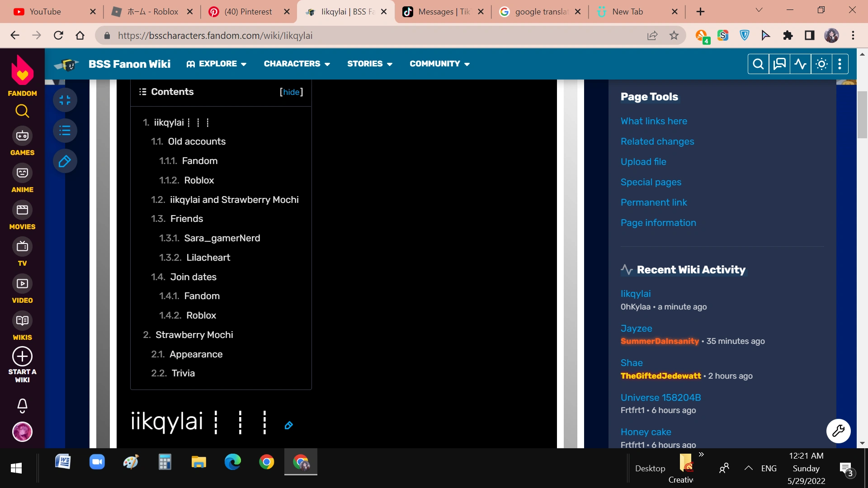Image resolution: width=868 pixels, height=488 pixels.
Task: Open the wrench admin tools button
Action: click(x=838, y=431)
